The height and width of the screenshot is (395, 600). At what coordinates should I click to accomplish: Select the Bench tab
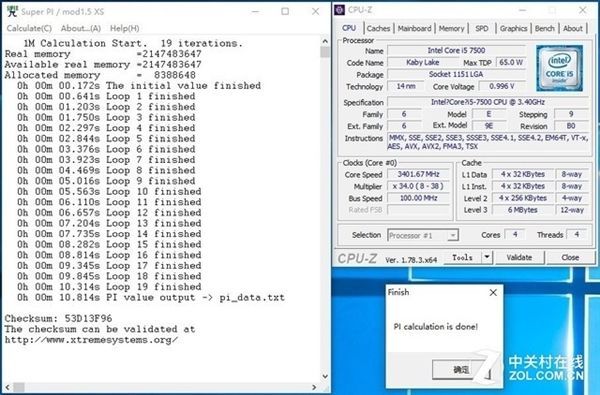pos(544,28)
